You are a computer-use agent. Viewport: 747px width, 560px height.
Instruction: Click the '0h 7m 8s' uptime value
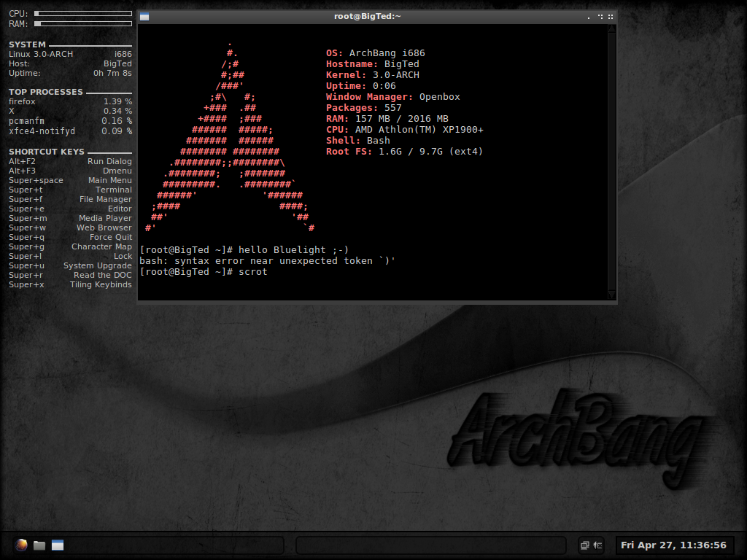click(112, 74)
